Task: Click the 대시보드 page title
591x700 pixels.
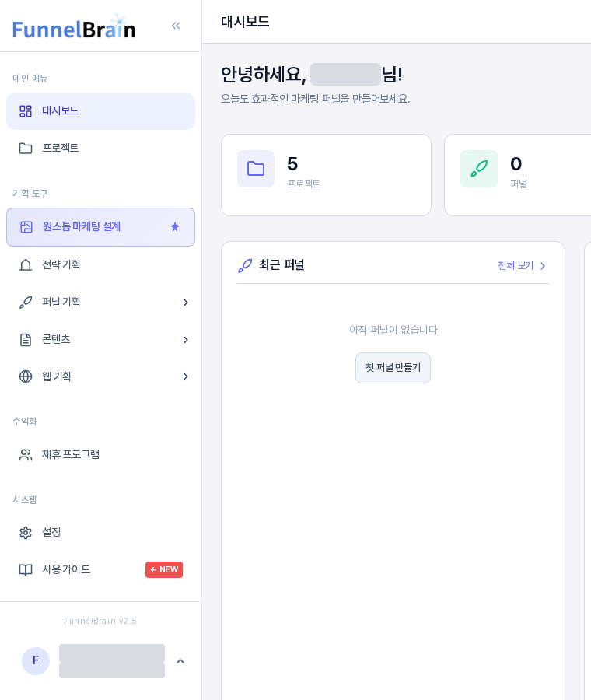Action: [x=245, y=22]
